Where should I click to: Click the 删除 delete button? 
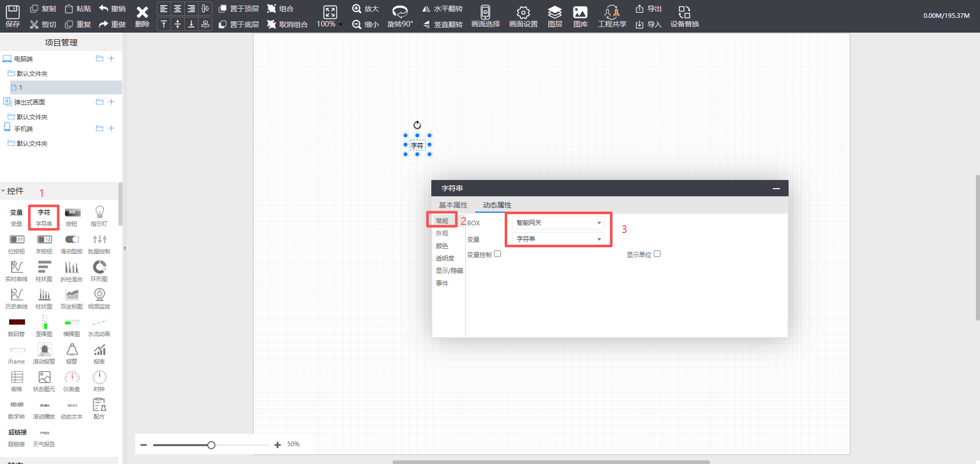[x=142, y=16]
